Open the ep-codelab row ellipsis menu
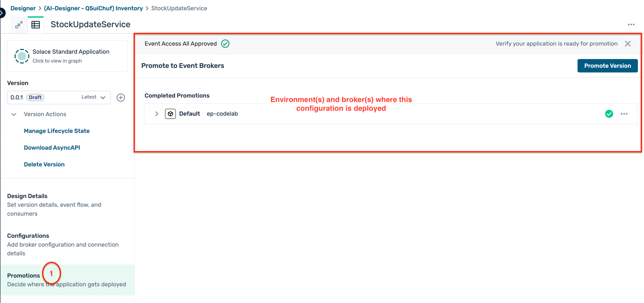Screen dimensions: 644x303 pos(624,114)
